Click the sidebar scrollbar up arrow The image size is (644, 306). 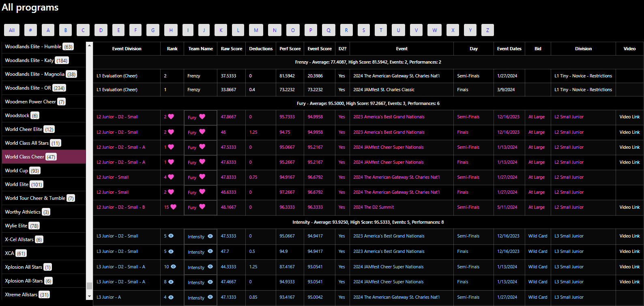click(89, 45)
